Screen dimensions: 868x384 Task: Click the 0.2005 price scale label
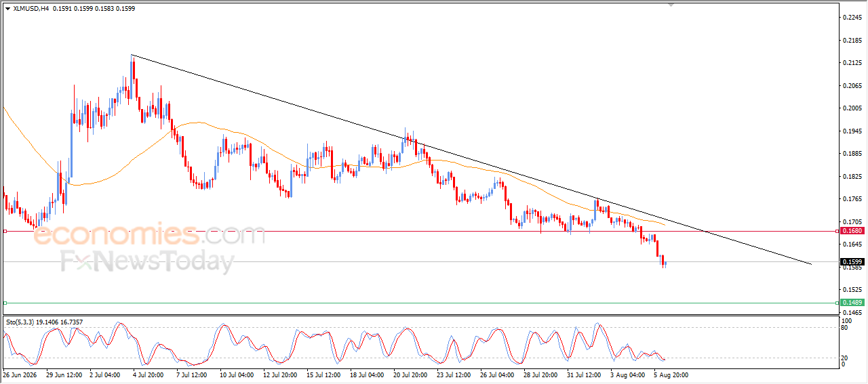(852, 108)
